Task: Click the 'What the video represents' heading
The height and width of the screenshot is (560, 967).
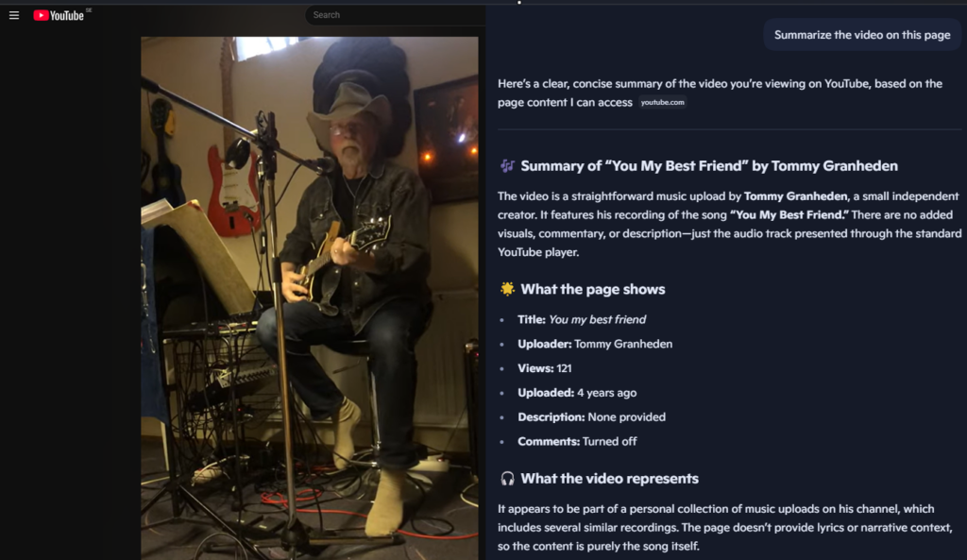Action: [x=609, y=479]
